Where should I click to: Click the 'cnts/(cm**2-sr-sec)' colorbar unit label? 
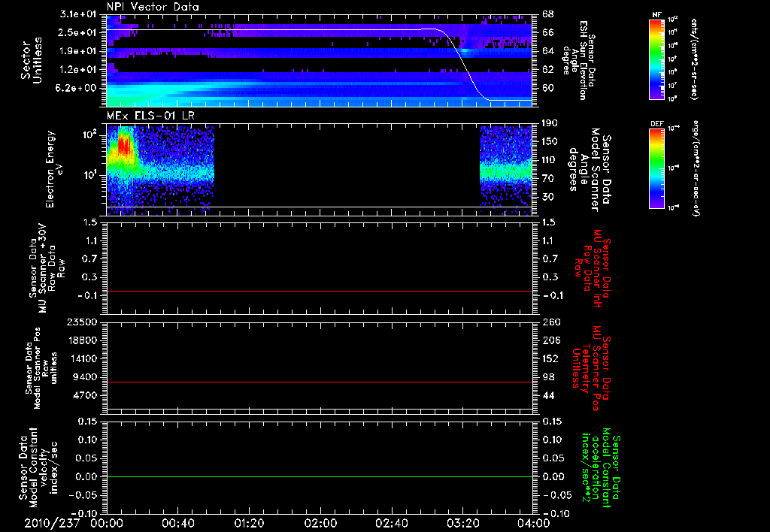coord(694,59)
